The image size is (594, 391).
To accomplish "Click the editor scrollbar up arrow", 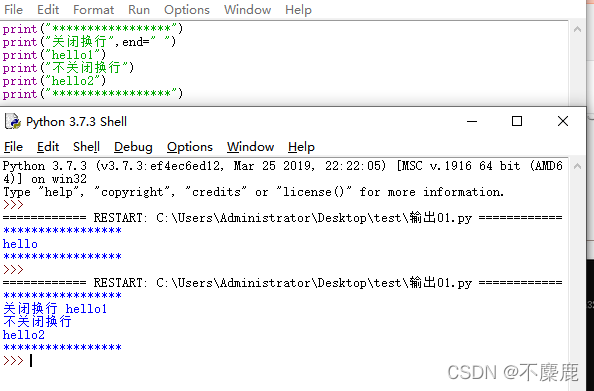I will (577, 29).
